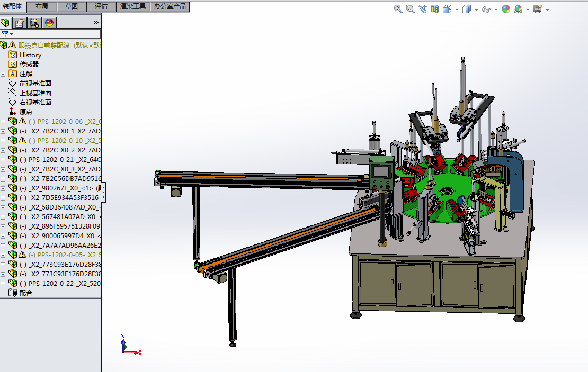Return to the previous view
Image resolution: width=588 pixels, height=372 pixels.
423,9
